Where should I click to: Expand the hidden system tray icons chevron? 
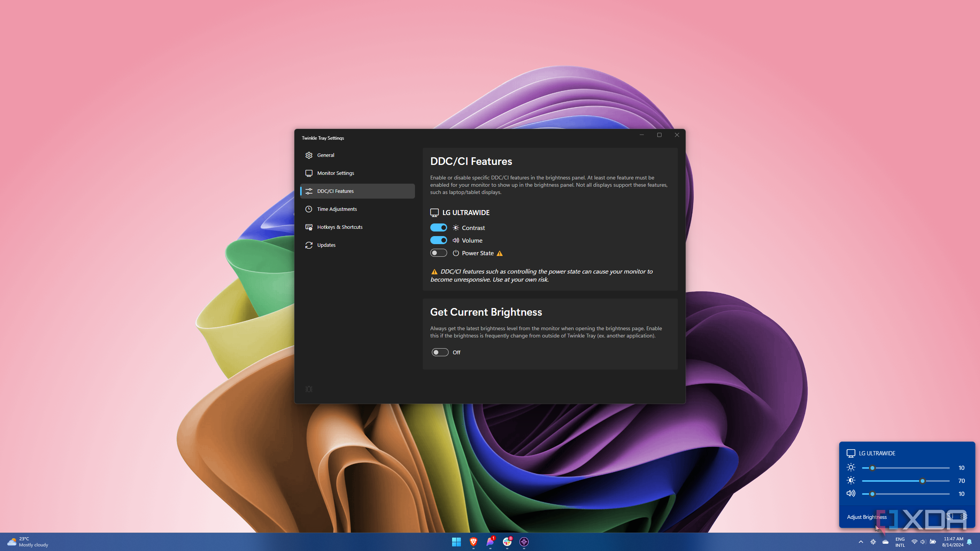point(861,542)
